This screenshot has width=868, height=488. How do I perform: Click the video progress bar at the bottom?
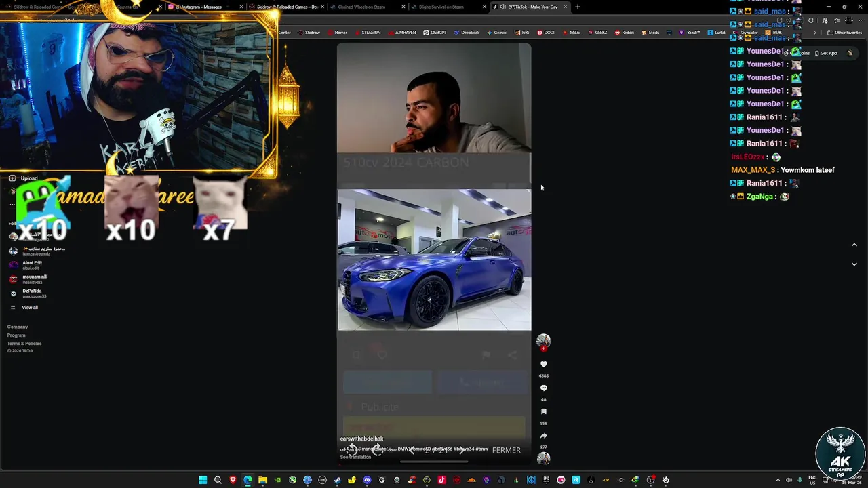click(434, 462)
